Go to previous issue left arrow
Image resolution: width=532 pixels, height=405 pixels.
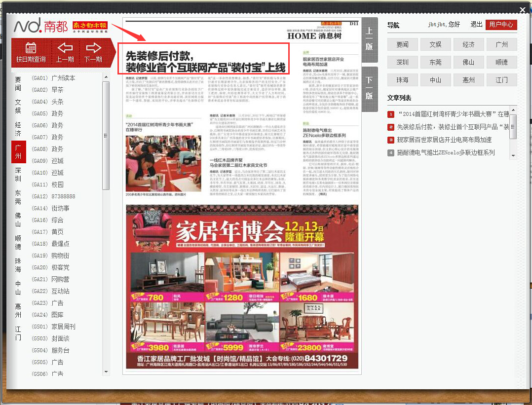(x=65, y=53)
